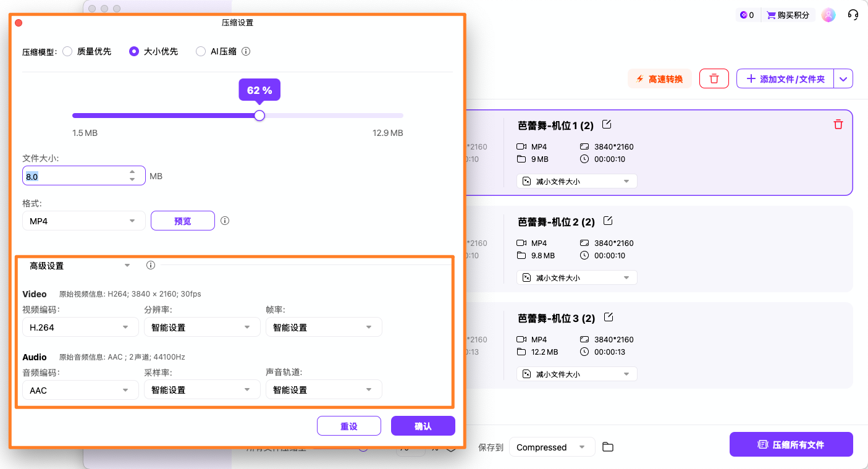The image size is (868, 469).
Task: Click the folder icon beside Compressed
Action: click(607, 446)
